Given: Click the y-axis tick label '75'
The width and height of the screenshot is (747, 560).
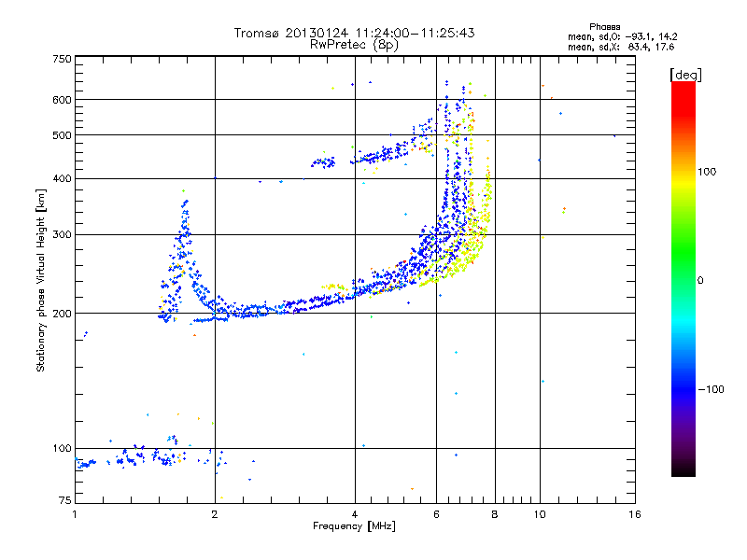Looking at the screenshot, I should [x=64, y=500].
